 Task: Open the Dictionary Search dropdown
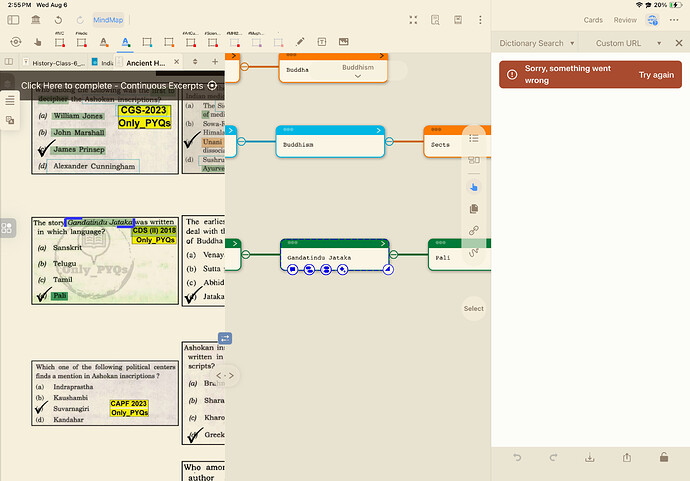pos(537,43)
